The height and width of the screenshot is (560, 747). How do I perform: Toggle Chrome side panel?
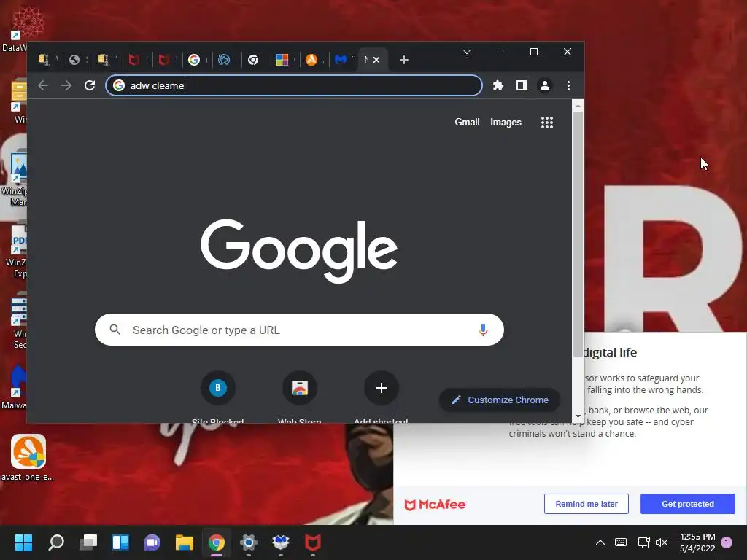(521, 85)
